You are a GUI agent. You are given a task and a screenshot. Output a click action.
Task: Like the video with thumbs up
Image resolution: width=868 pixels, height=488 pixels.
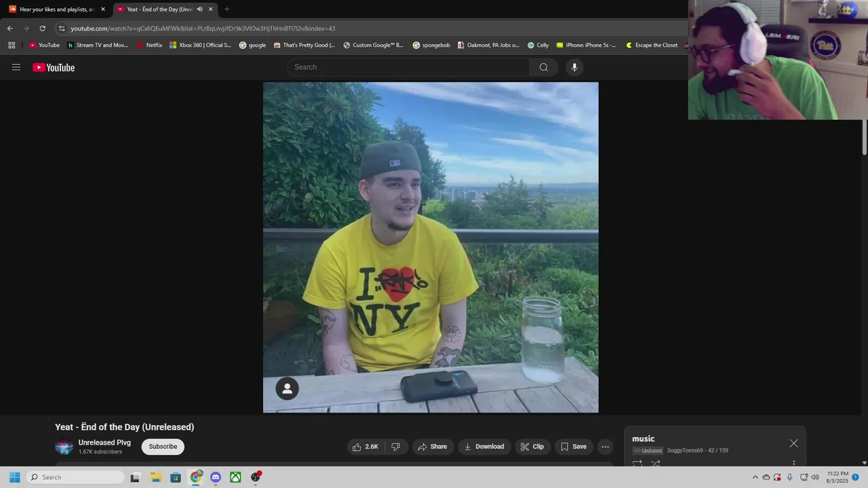365,447
